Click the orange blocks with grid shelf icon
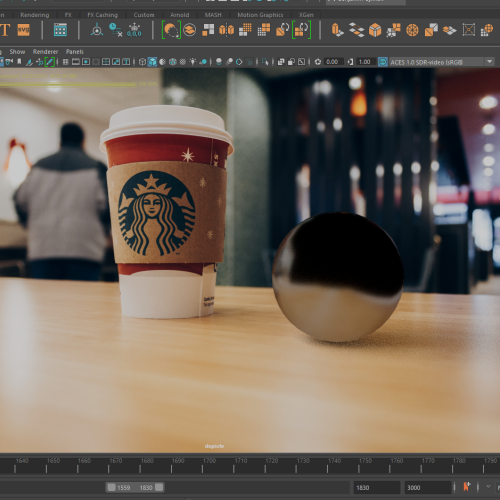 click(x=264, y=30)
